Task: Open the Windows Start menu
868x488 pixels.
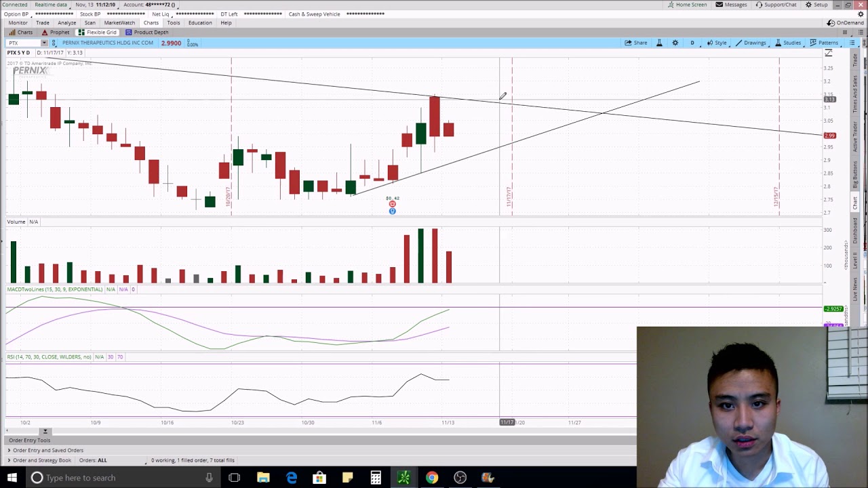Action: tap(12, 478)
